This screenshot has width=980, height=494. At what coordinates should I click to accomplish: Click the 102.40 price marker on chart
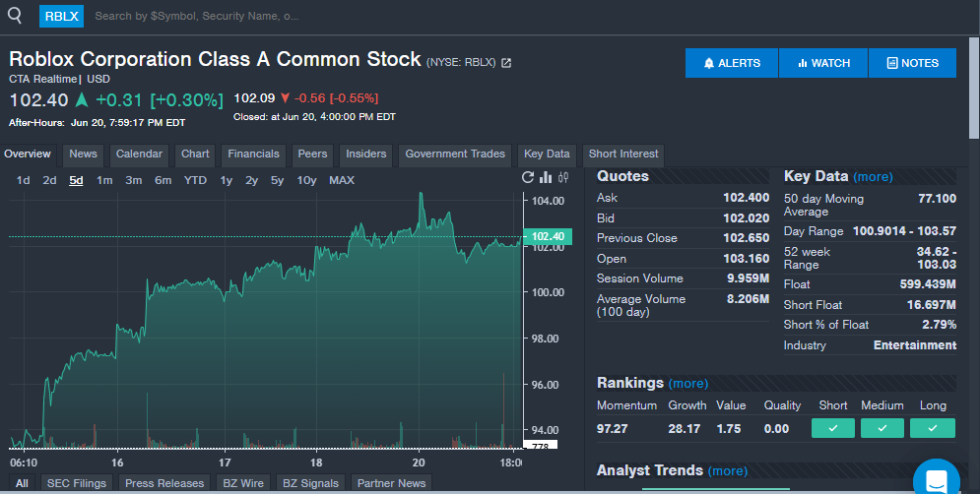pyautogui.click(x=549, y=237)
